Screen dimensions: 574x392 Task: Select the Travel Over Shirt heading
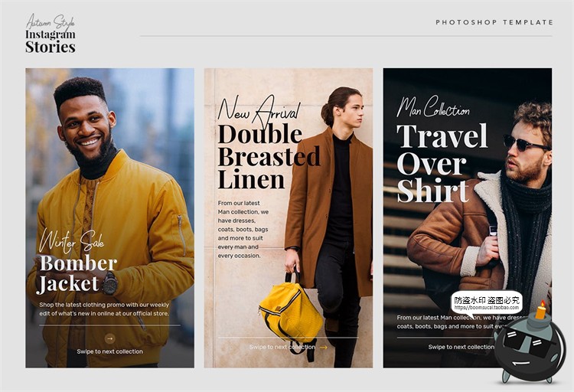click(x=442, y=162)
